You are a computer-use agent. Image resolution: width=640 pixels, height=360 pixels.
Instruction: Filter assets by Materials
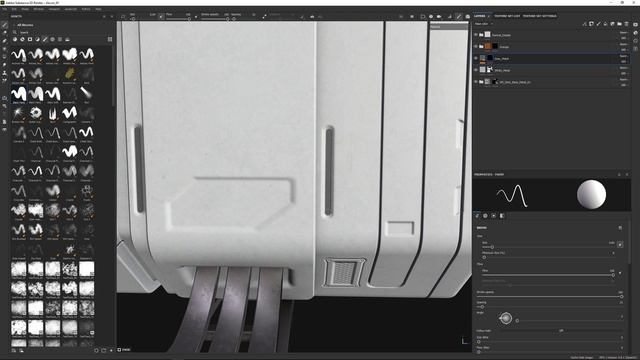point(15,39)
